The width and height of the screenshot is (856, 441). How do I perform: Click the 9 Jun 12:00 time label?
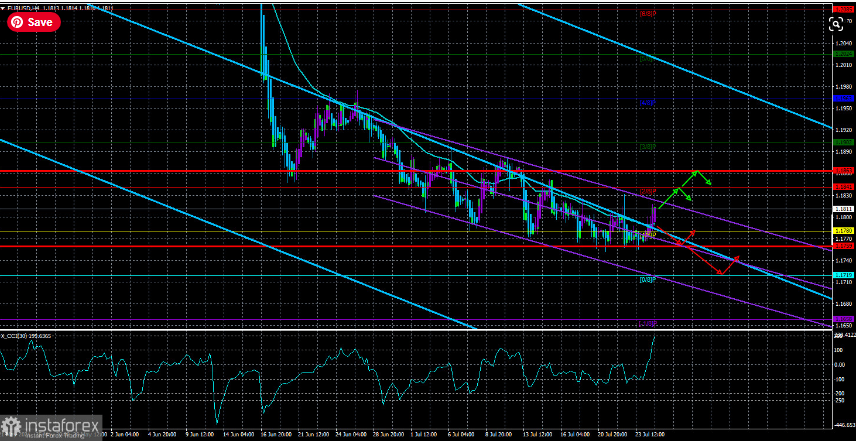[200, 434]
